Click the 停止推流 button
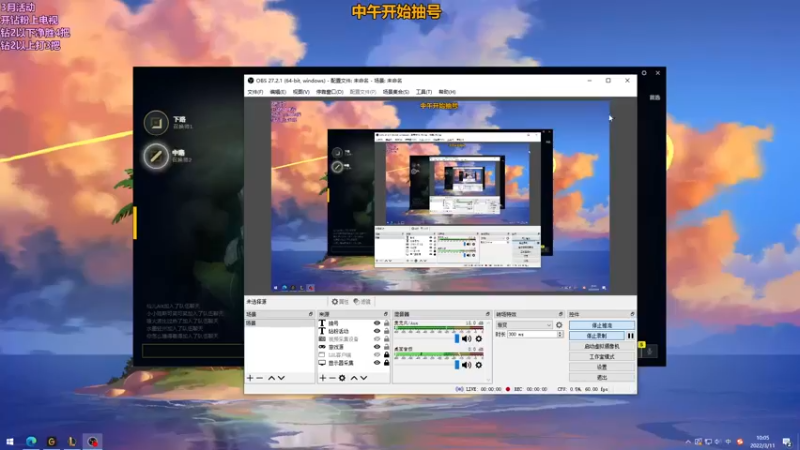Viewport: 800px width, 450px height. point(602,325)
